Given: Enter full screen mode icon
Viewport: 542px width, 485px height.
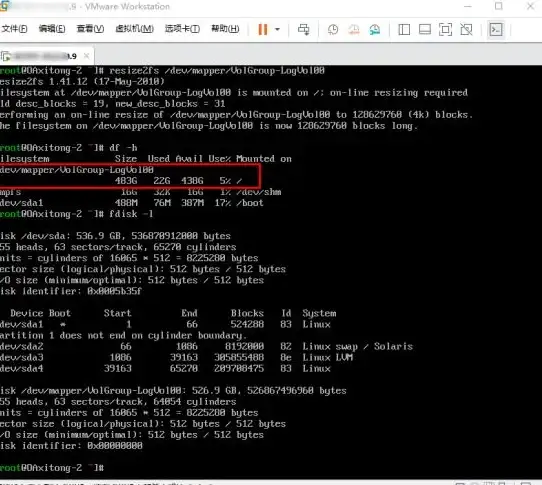Looking at the screenshot, I should 445,29.
